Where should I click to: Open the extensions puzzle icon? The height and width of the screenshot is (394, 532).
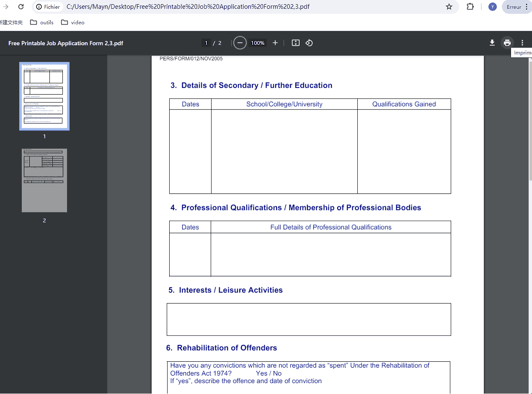pyautogui.click(x=470, y=7)
